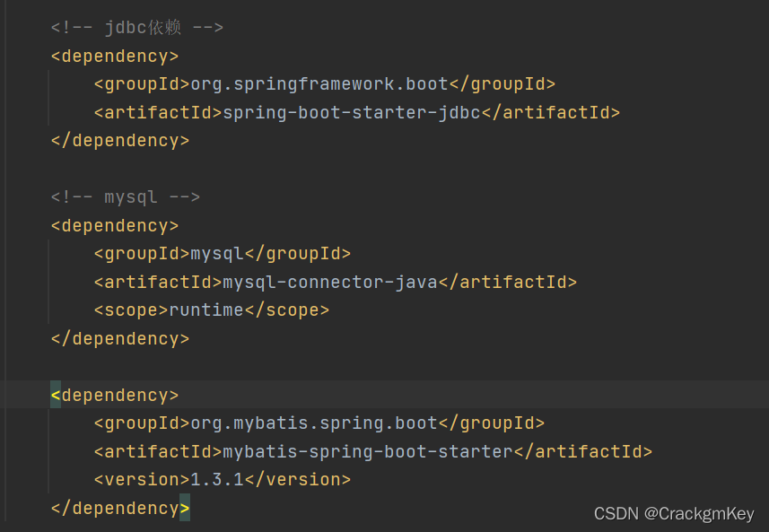Click the highlighted opening dependency tag

click(x=115, y=396)
